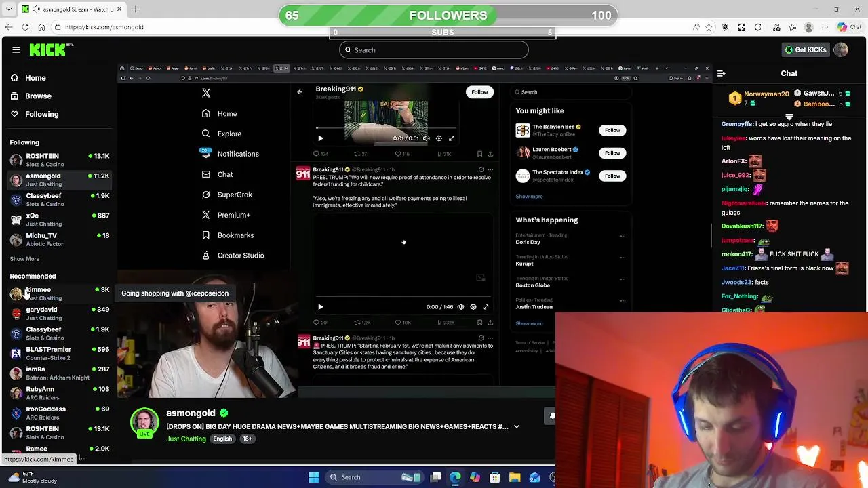Select asmongold in Following list
The height and width of the screenshot is (488, 868).
point(60,180)
